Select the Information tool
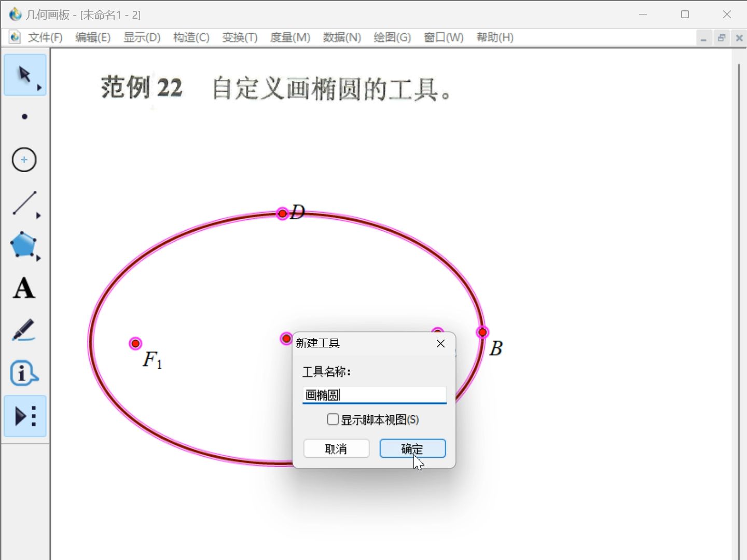 click(24, 373)
